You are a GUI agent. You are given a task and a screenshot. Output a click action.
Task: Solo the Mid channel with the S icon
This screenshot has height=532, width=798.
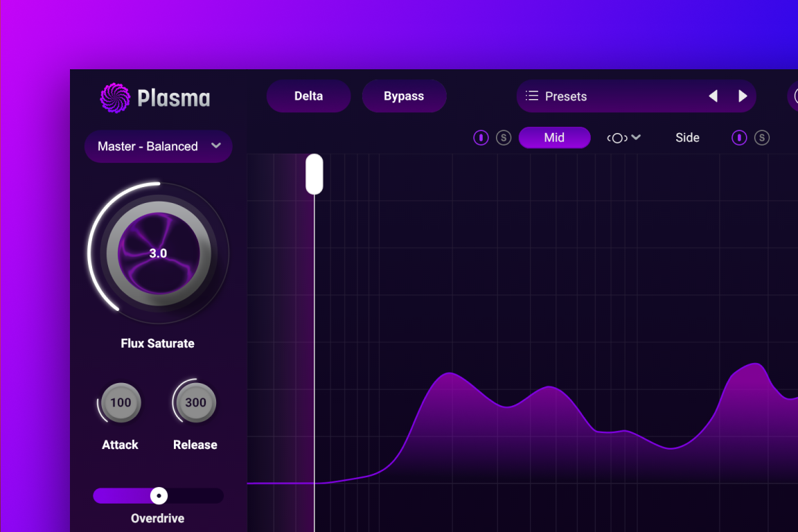point(504,137)
